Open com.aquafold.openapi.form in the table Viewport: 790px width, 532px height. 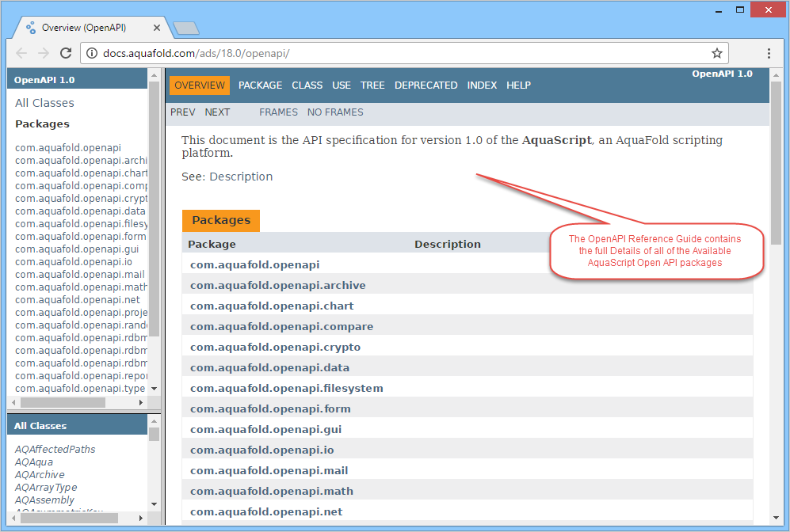coord(270,409)
